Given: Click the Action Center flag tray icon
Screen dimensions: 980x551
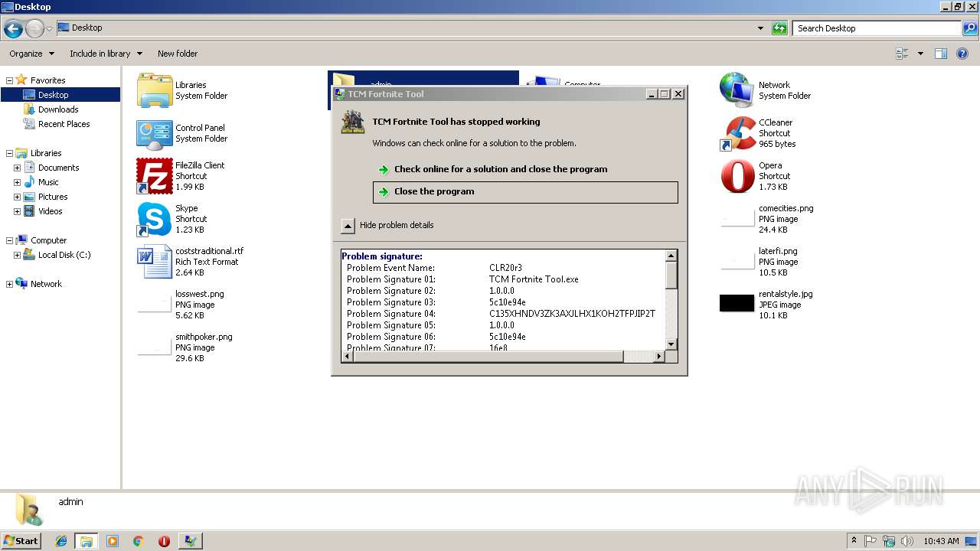Looking at the screenshot, I should click(871, 541).
